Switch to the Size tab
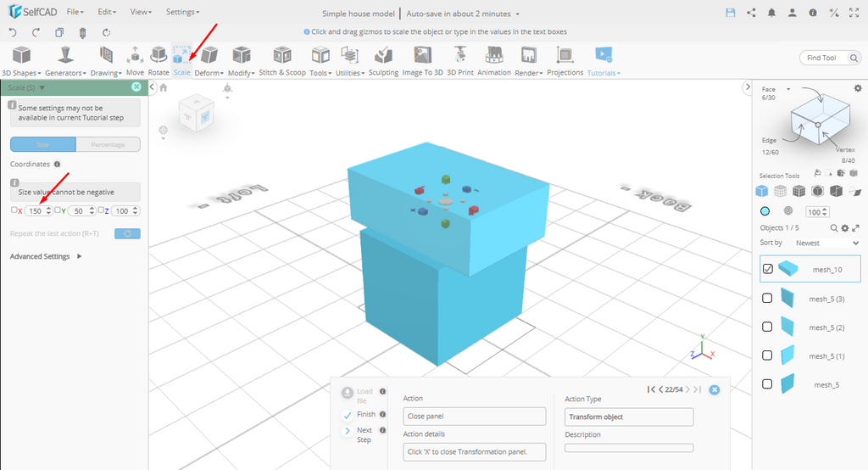 pos(42,145)
